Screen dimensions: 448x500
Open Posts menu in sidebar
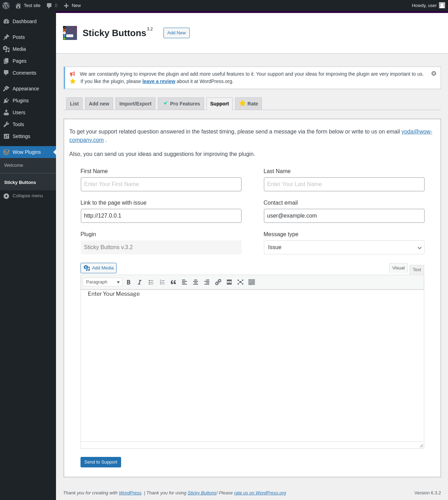pyautogui.click(x=28, y=37)
